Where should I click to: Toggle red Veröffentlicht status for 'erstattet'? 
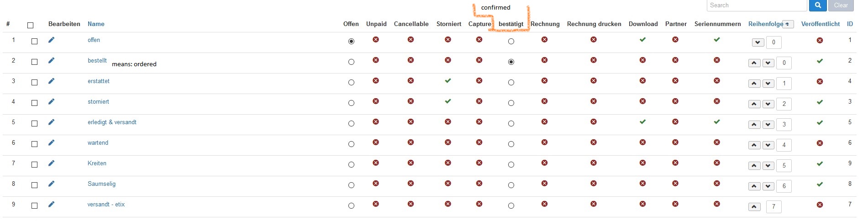point(820,81)
